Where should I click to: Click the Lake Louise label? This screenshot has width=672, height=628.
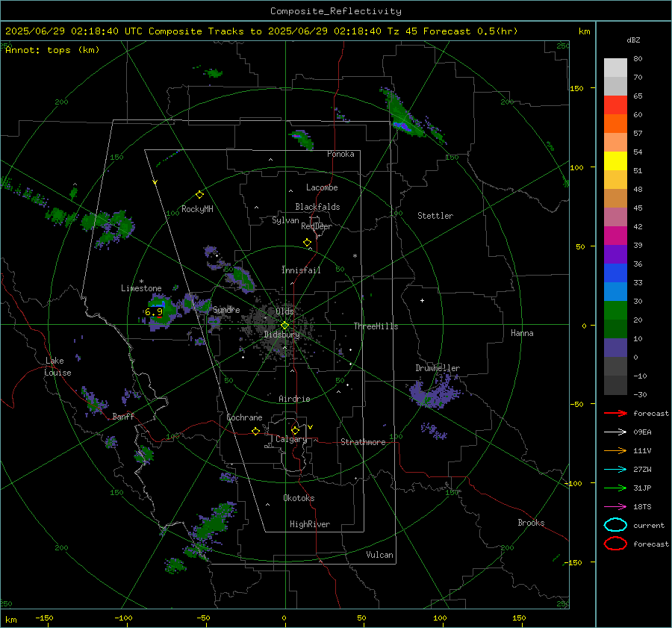57,367
